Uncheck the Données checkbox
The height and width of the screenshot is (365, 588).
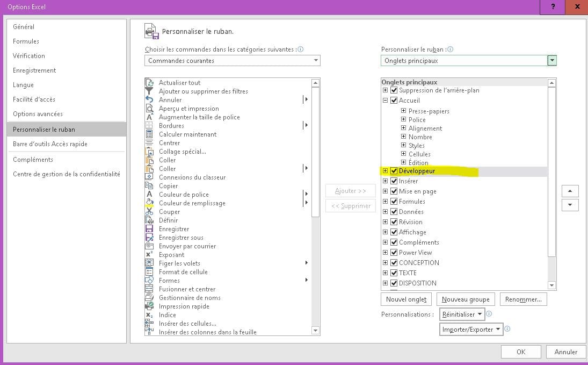tap(394, 211)
